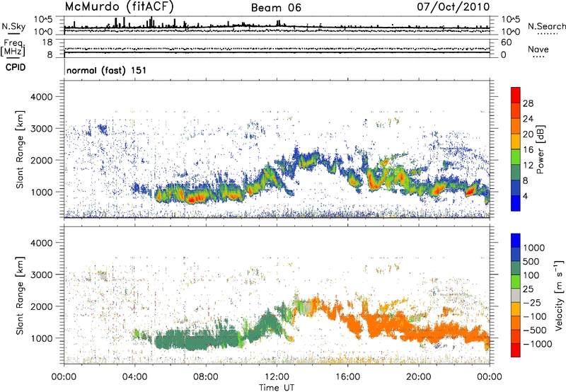Click the Velocity [m s-1] colorbar label
This screenshot has height=392, width=566.
point(558,296)
